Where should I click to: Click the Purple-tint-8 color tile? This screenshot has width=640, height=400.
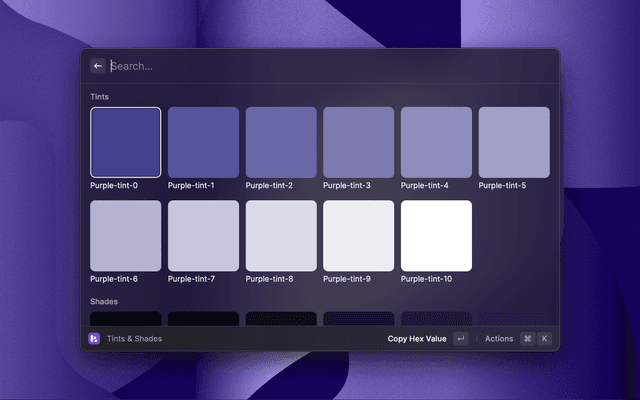coord(281,236)
